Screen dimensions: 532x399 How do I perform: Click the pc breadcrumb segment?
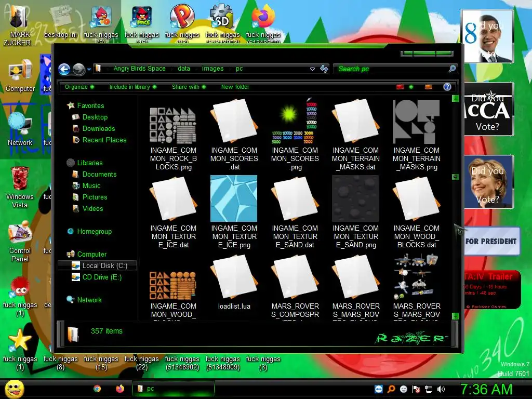tap(239, 69)
